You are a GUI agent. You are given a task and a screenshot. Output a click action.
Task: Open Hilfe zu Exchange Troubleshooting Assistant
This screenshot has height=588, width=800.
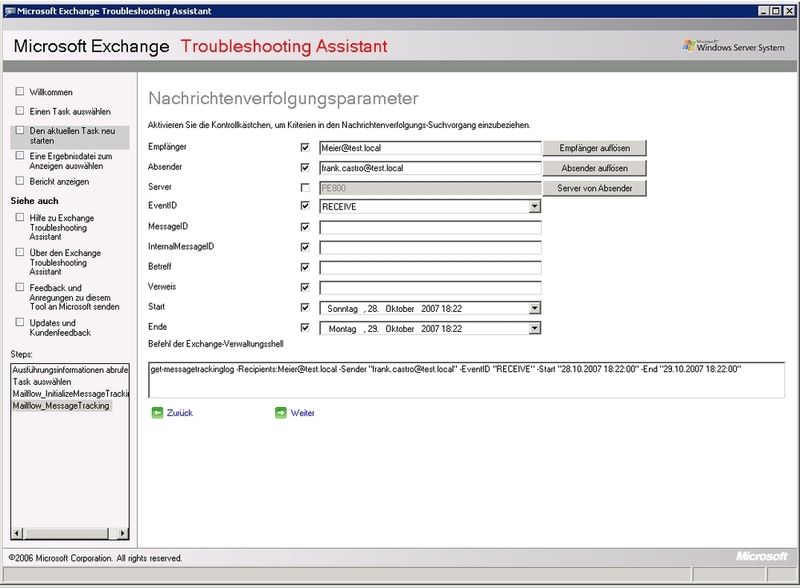point(62,227)
